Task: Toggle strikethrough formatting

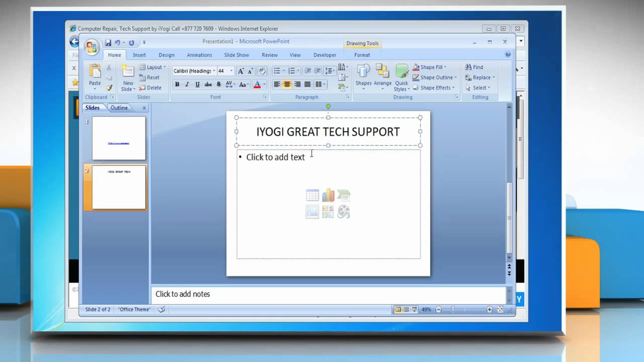Action: click(208, 84)
